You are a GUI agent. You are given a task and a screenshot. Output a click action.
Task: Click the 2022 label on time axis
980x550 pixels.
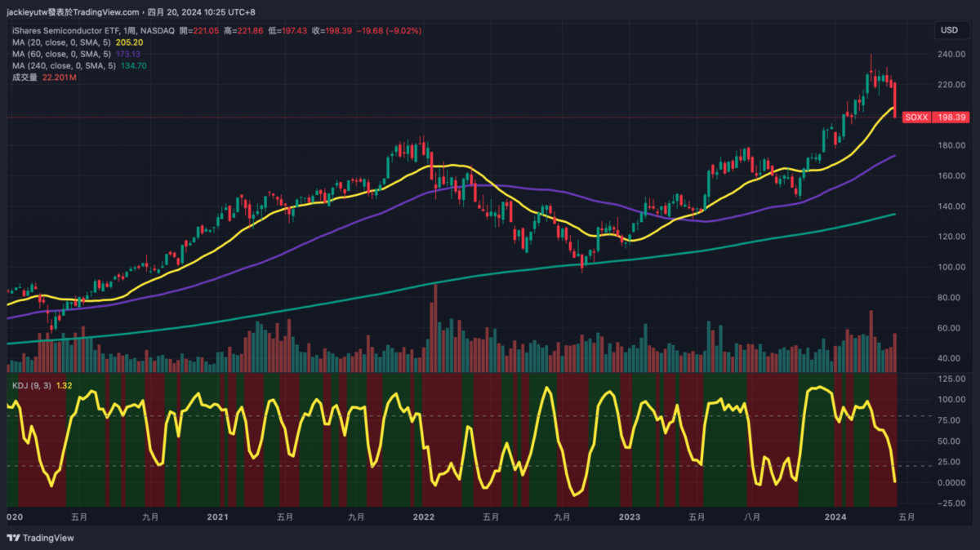(x=423, y=517)
